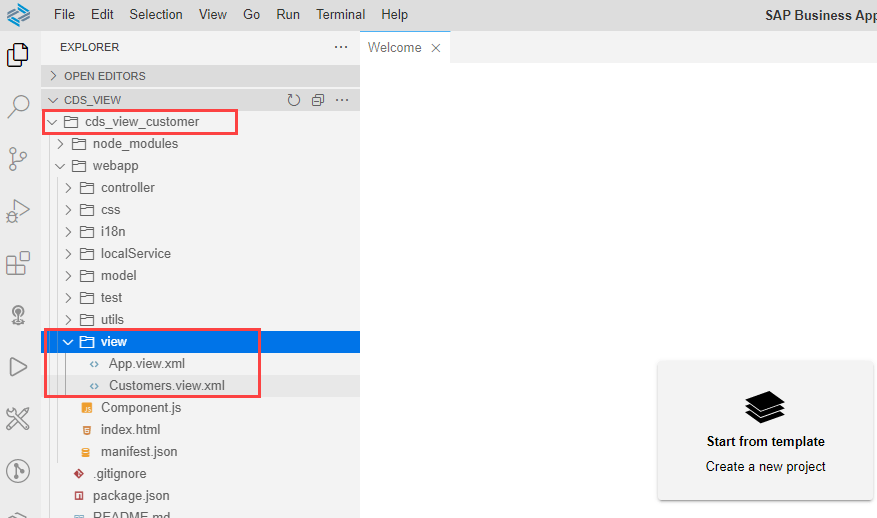Open the Extensions view icon
The width and height of the screenshot is (877, 518).
[x=18, y=263]
